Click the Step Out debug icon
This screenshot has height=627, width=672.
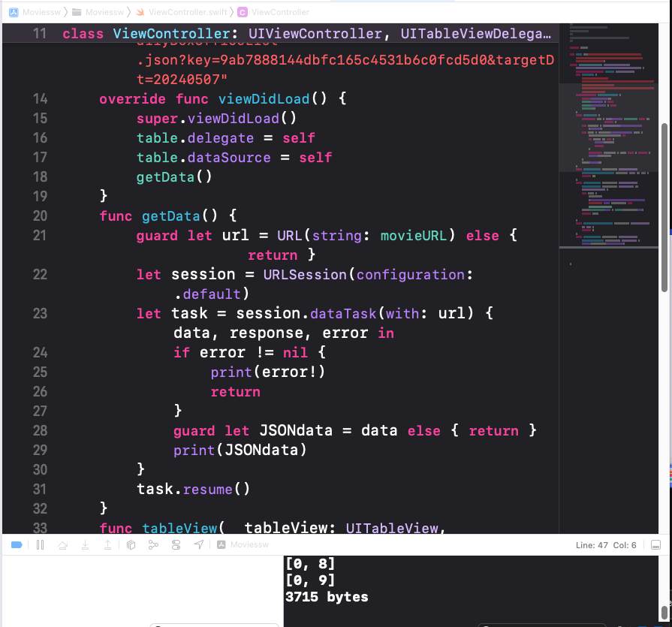tap(107, 544)
